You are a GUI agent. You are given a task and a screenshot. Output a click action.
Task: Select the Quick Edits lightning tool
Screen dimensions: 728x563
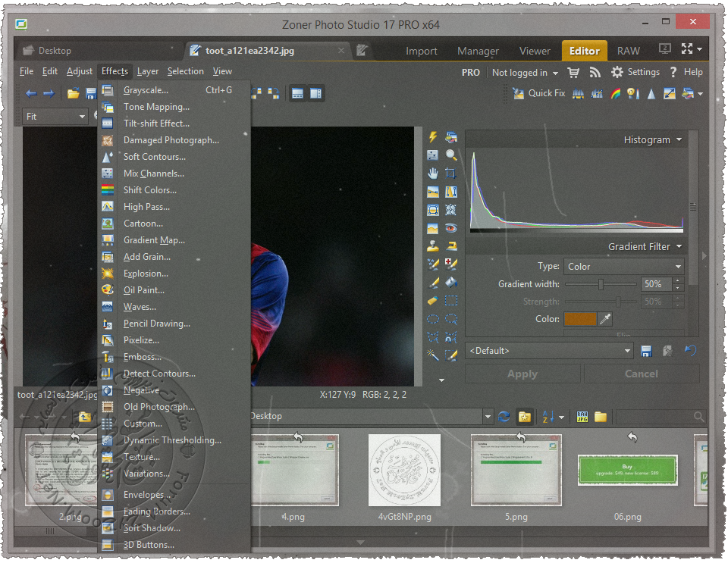click(433, 137)
